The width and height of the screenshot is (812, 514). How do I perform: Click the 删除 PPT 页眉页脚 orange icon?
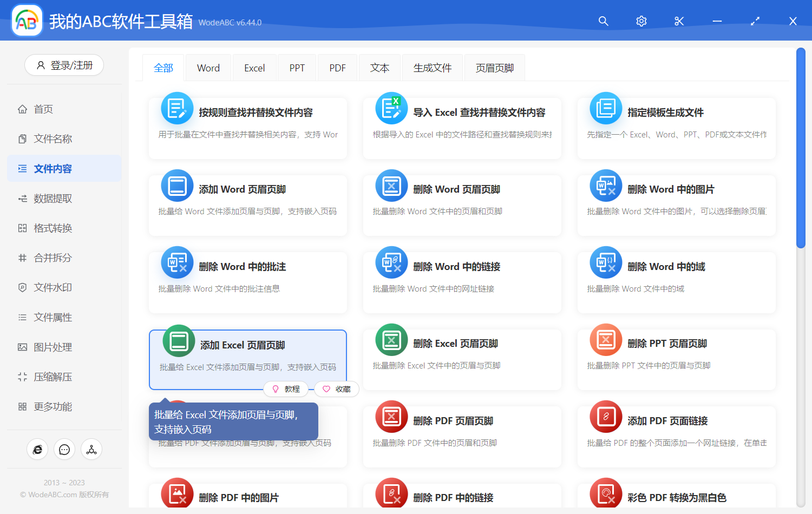point(605,340)
